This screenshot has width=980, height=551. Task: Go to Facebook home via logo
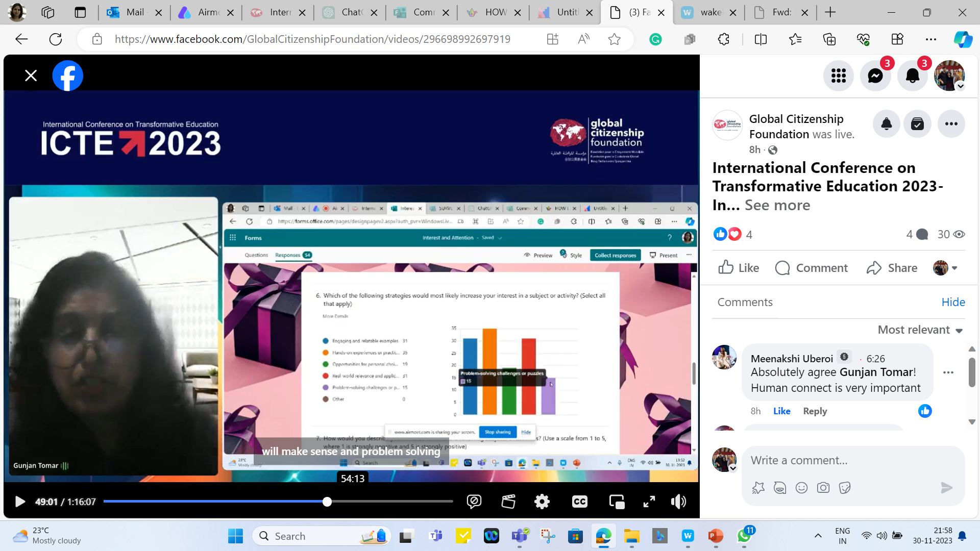click(x=68, y=76)
